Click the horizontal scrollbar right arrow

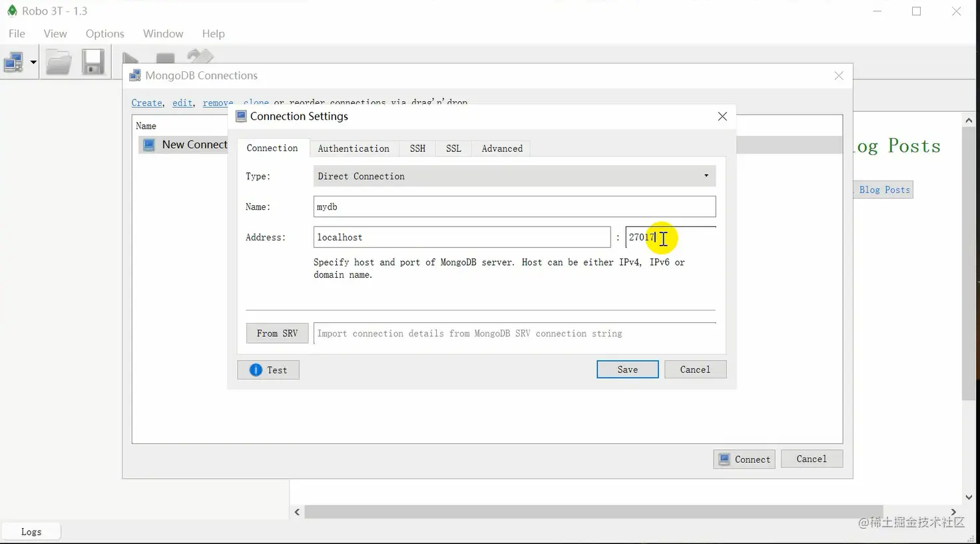click(953, 512)
